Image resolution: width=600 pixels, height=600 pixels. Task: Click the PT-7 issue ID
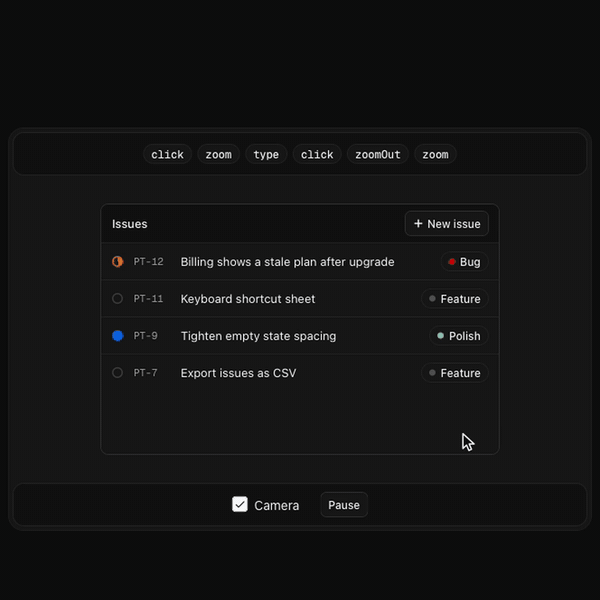click(x=145, y=373)
